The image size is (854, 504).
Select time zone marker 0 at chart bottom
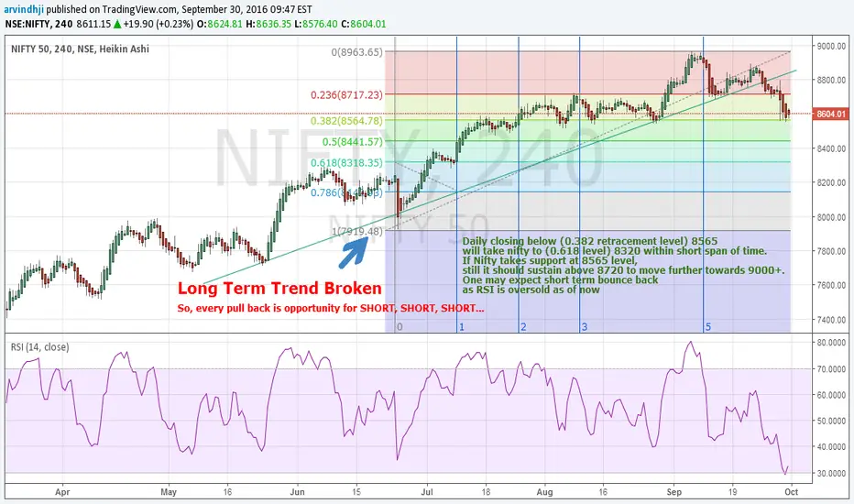pos(400,327)
